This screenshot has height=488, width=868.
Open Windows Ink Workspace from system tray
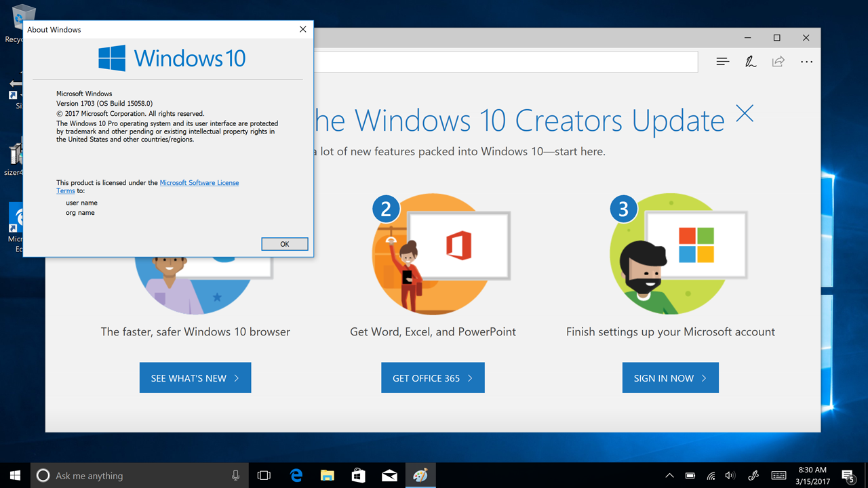753,475
